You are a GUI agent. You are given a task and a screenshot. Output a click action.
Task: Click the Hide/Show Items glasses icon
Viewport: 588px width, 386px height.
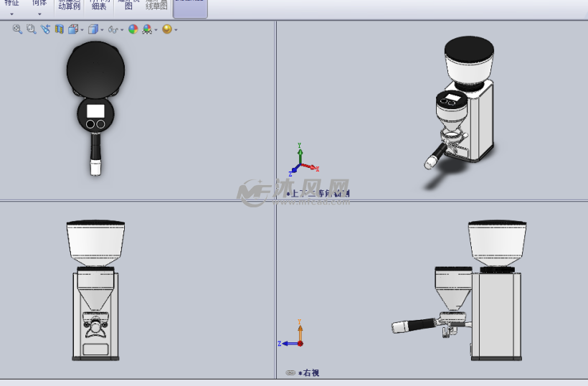113,29
